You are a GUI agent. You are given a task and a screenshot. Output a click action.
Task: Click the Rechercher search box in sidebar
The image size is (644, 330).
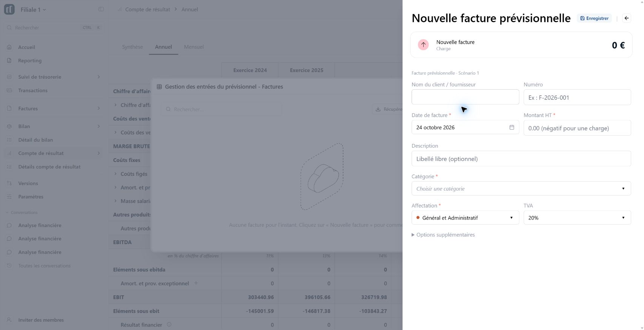tap(54, 27)
